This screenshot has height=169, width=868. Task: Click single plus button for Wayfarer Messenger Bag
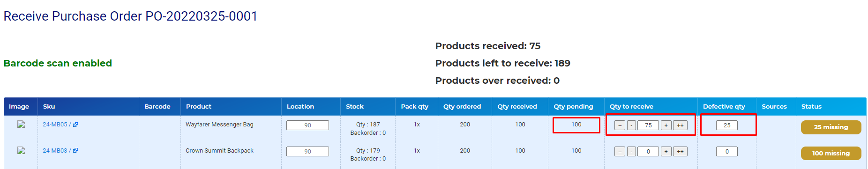[x=666, y=125]
